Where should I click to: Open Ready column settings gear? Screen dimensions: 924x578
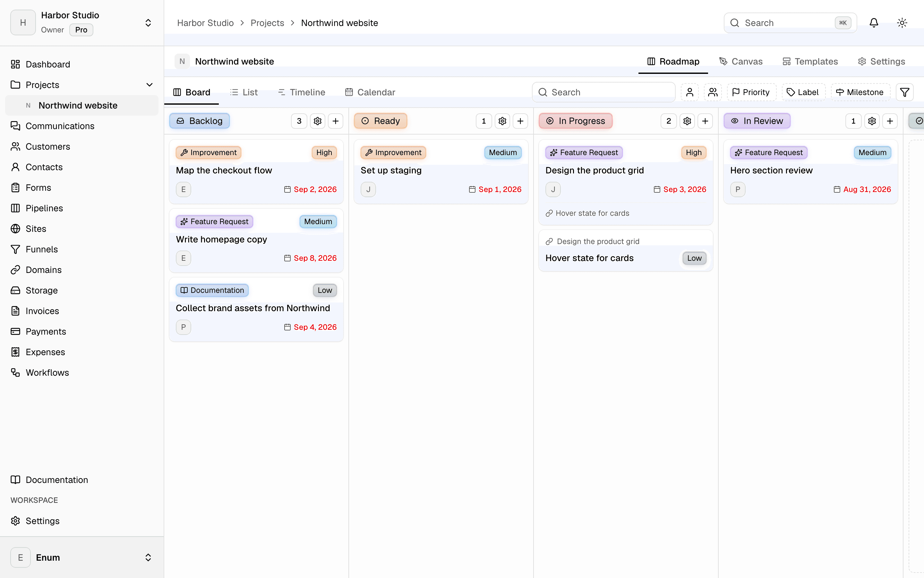point(502,121)
